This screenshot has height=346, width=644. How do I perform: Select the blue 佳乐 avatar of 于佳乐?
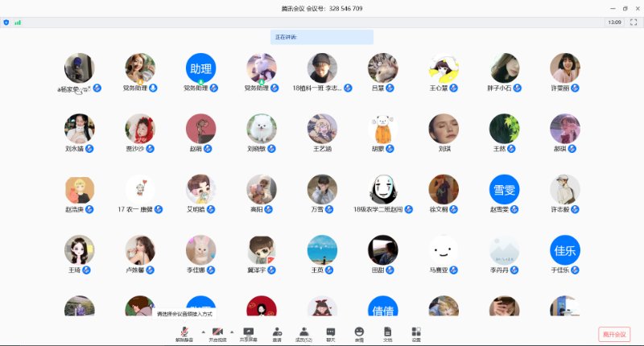(564, 249)
